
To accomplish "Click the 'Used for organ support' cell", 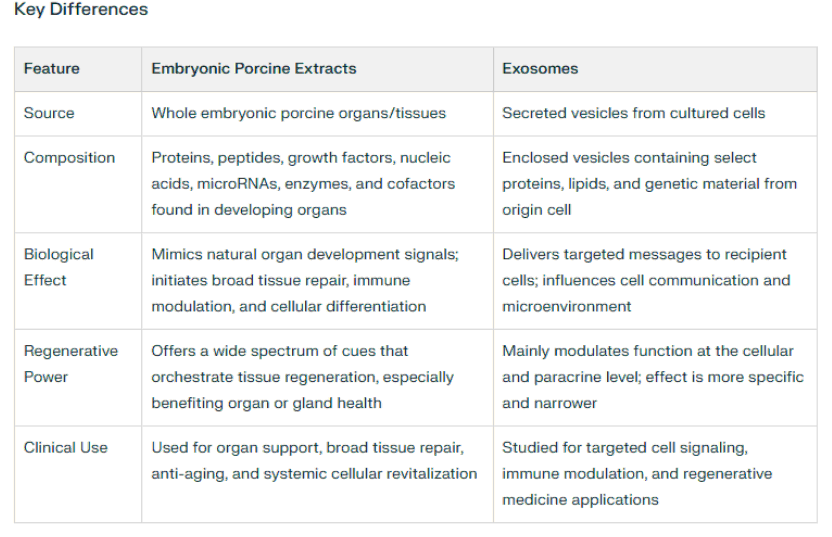I will [313, 461].
